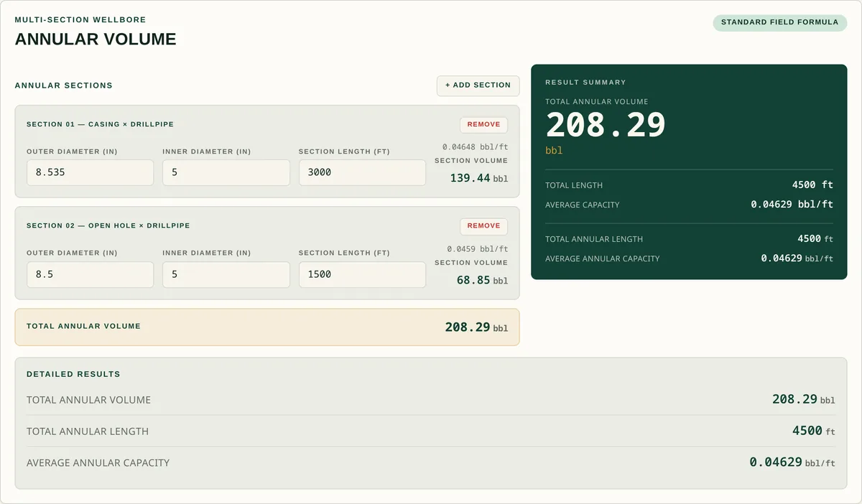Click the "Result Summary" heading
The height and width of the screenshot is (504, 862).
[585, 83]
